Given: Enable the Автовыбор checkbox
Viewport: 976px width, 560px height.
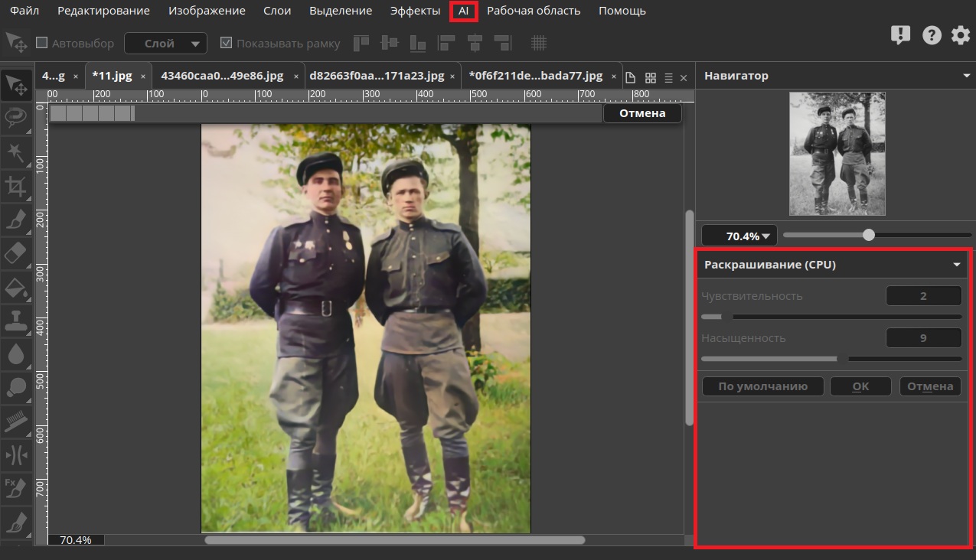Looking at the screenshot, I should (x=42, y=44).
